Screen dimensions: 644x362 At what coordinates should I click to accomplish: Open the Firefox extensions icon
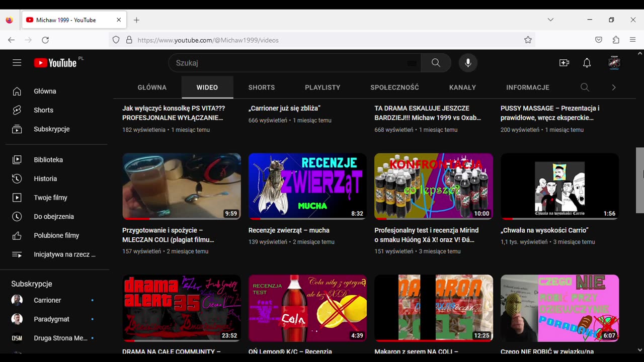[x=616, y=40]
